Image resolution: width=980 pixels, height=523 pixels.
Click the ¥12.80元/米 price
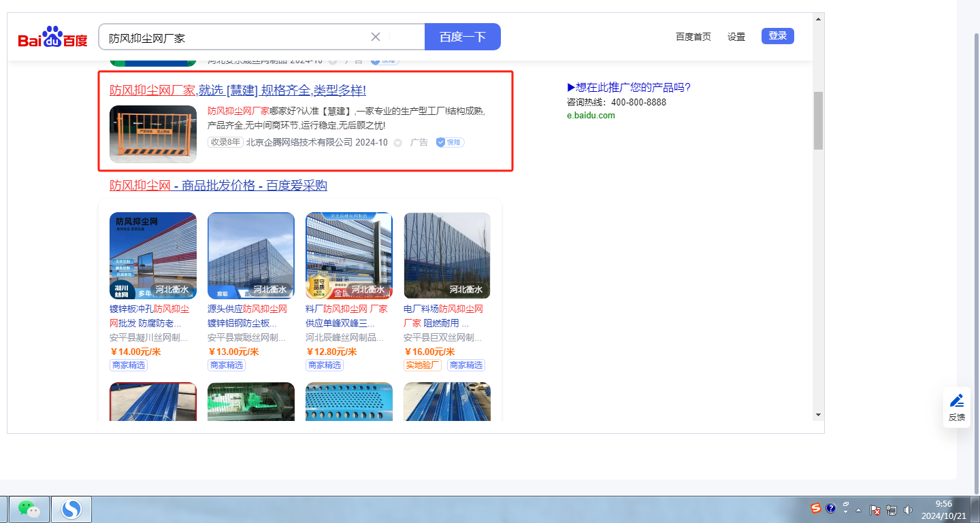pyautogui.click(x=331, y=352)
